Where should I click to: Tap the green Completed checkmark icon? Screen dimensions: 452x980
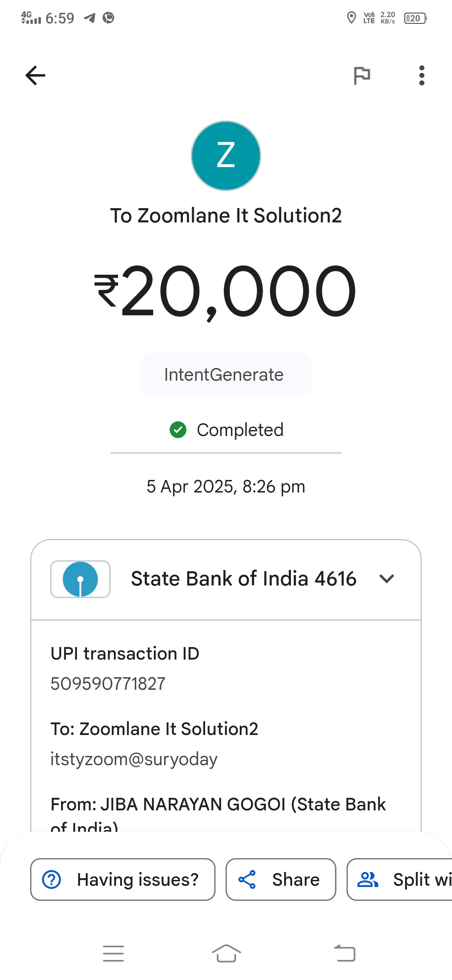178,430
